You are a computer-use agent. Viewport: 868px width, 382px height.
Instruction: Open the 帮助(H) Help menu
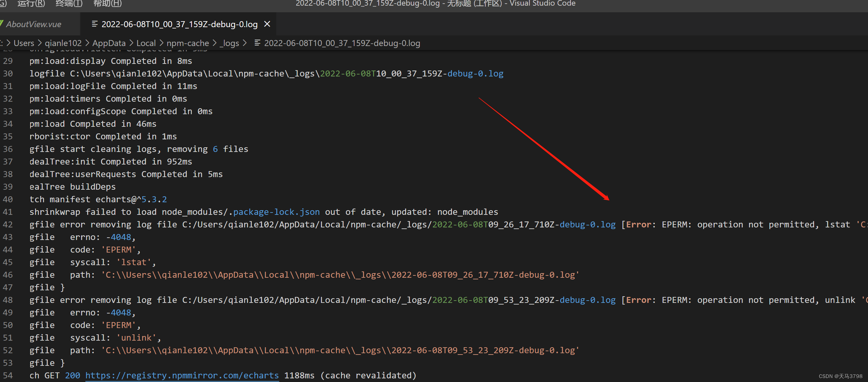107,3
